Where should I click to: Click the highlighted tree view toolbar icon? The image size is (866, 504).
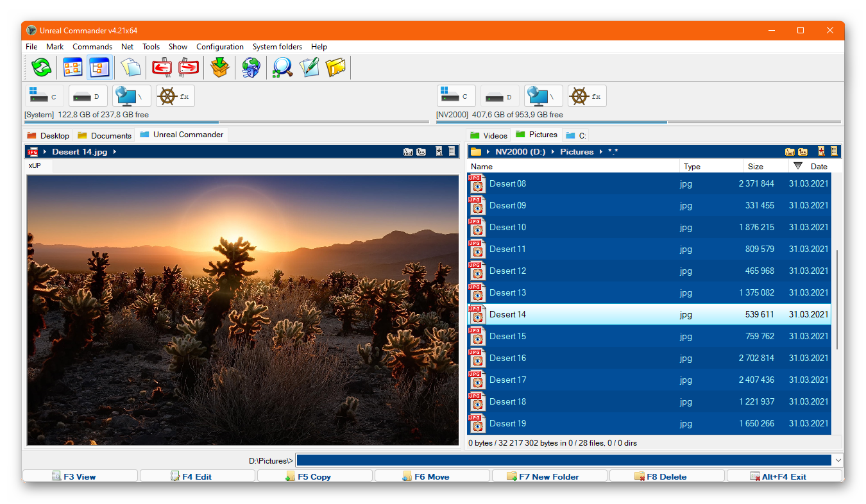tap(99, 67)
